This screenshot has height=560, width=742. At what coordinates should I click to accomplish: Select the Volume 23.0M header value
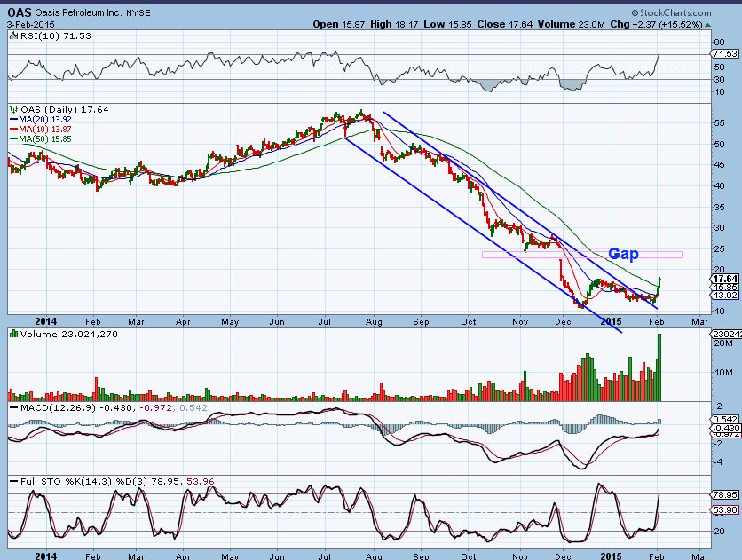(572, 24)
